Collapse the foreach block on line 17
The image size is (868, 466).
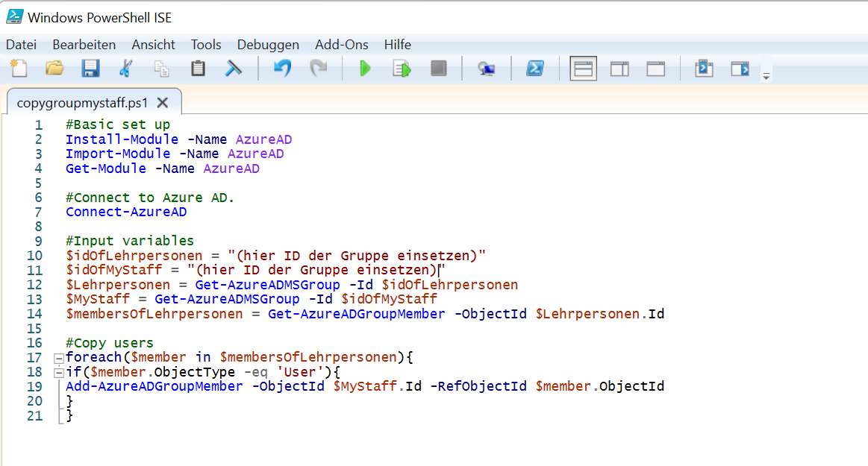(x=58, y=358)
